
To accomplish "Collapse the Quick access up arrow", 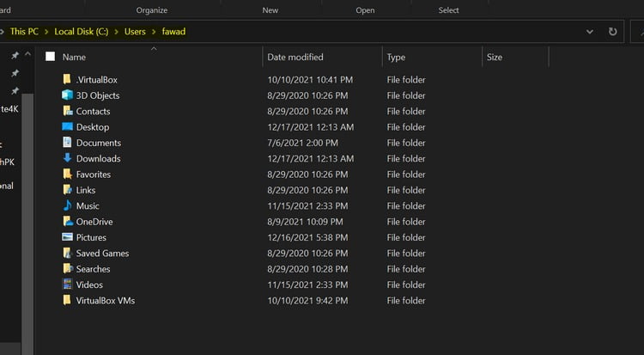I will (x=27, y=54).
